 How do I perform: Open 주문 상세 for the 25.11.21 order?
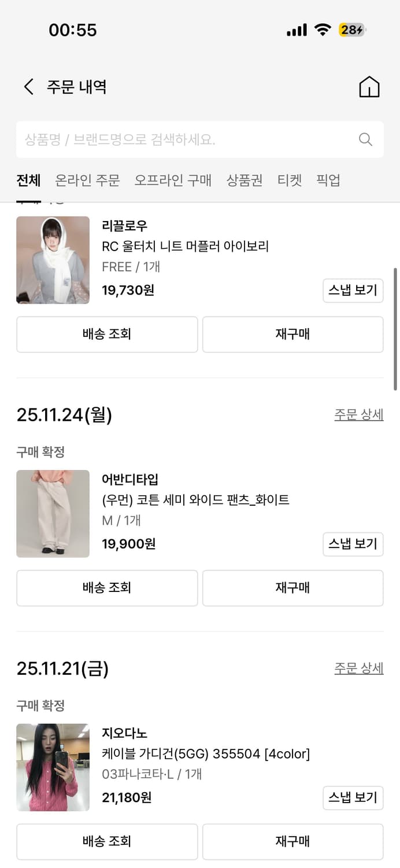[x=359, y=668]
